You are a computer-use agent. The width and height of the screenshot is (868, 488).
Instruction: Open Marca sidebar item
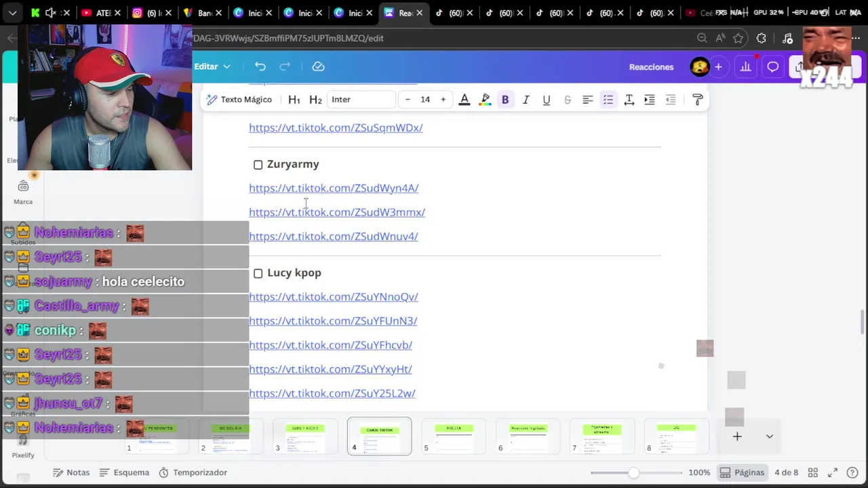(23, 192)
